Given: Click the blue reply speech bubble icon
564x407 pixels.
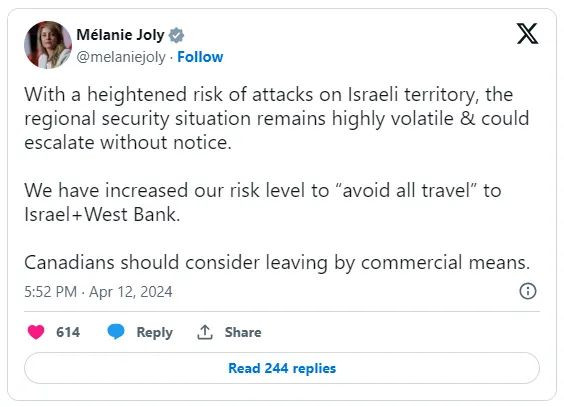Looking at the screenshot, I should pos(116,331).
